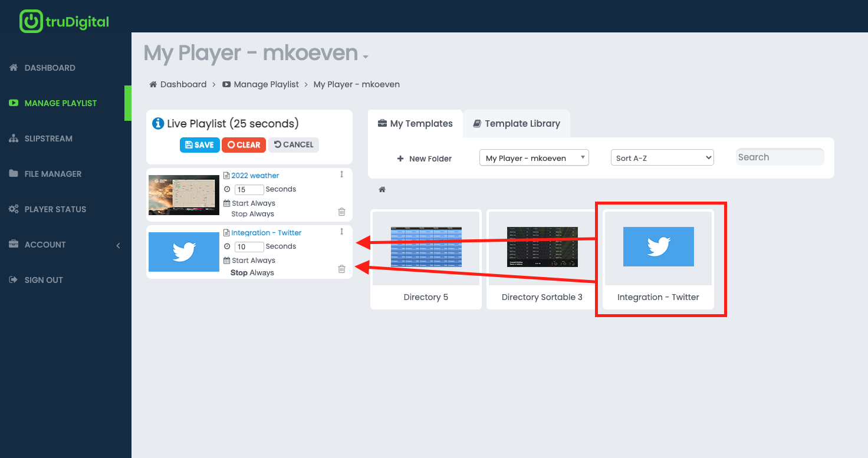Select Integration - Twitter template card
This screenshot has width=868, height=458.
658,259
